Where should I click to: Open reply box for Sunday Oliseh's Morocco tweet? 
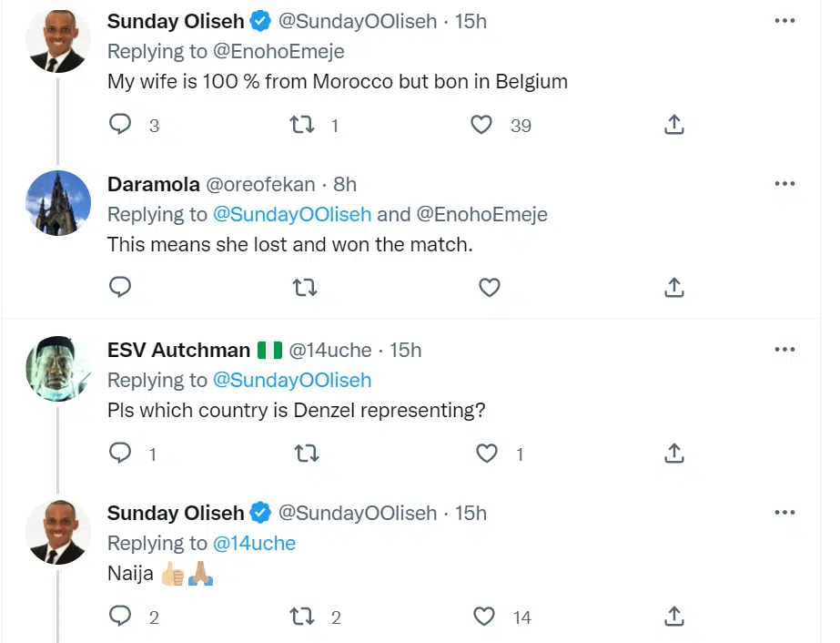[x=119, y=125]
